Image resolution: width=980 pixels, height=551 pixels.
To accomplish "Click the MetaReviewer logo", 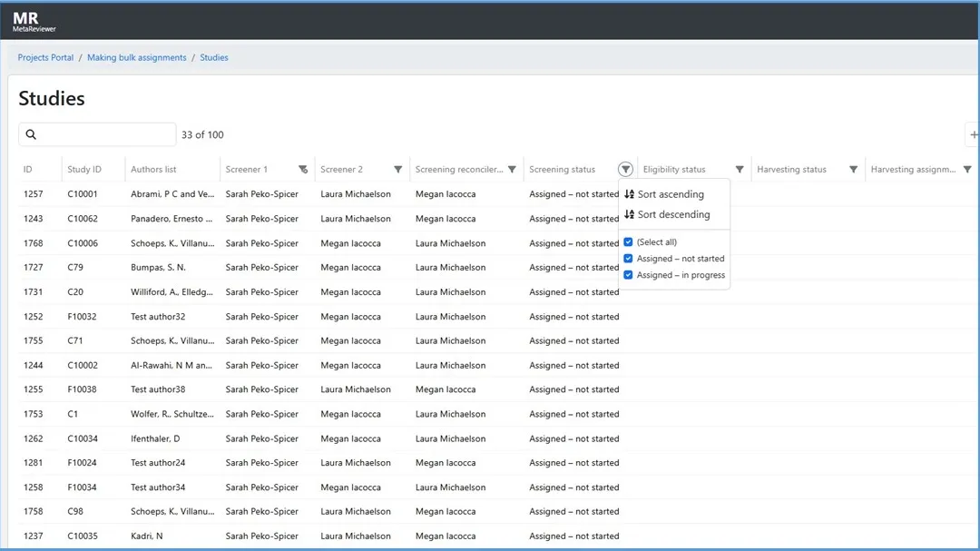I will pos(34,22).
